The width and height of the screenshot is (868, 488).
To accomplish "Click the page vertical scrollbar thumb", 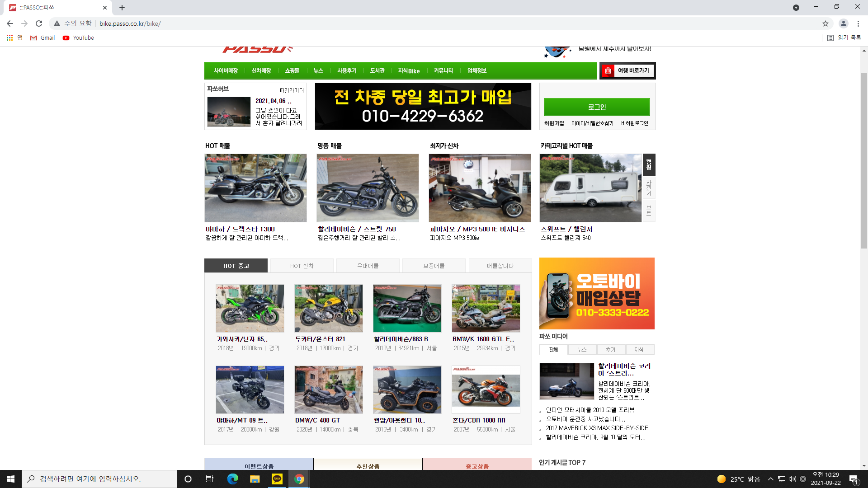I will (864, 160).
